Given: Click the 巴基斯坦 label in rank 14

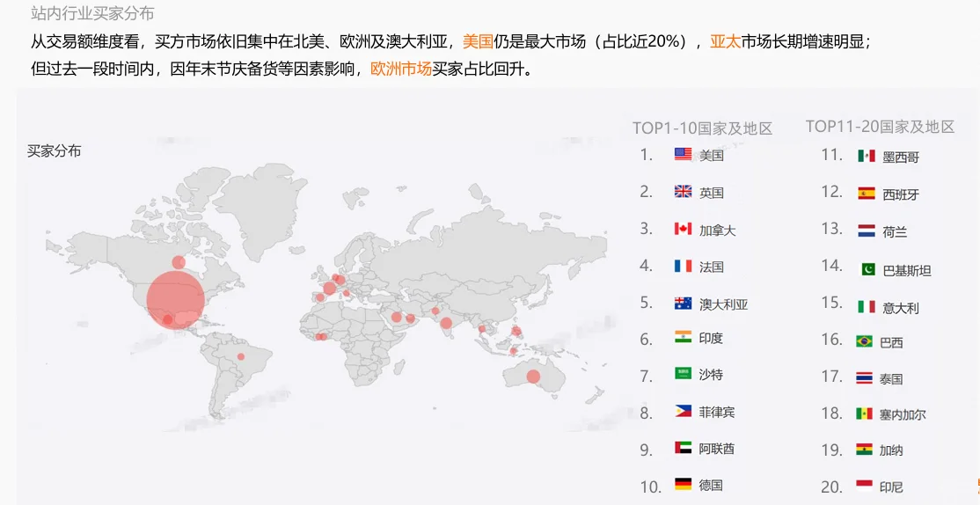Looking at the screenshot, I should 907,271.
